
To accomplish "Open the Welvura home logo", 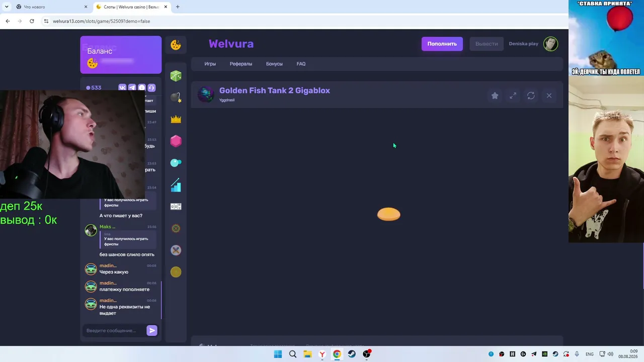I will 231,44.
